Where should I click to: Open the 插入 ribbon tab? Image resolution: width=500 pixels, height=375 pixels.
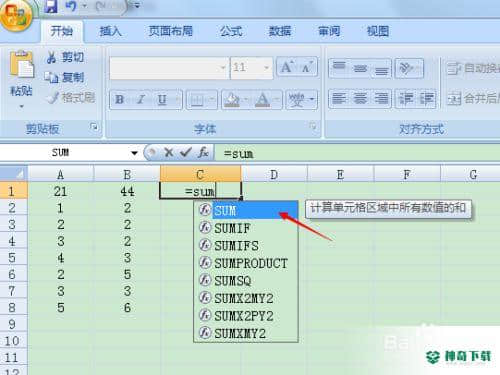click(110, 31)
